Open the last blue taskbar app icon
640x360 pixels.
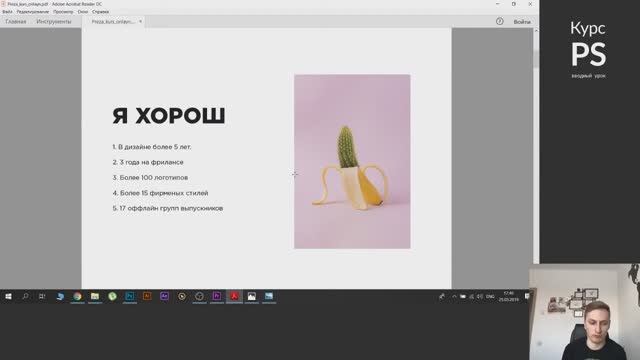tap(269, 296)
